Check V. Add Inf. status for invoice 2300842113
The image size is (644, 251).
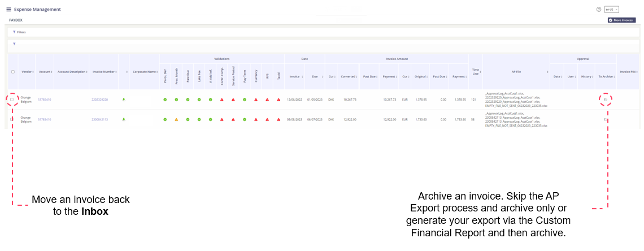click(x=210, y=119)
